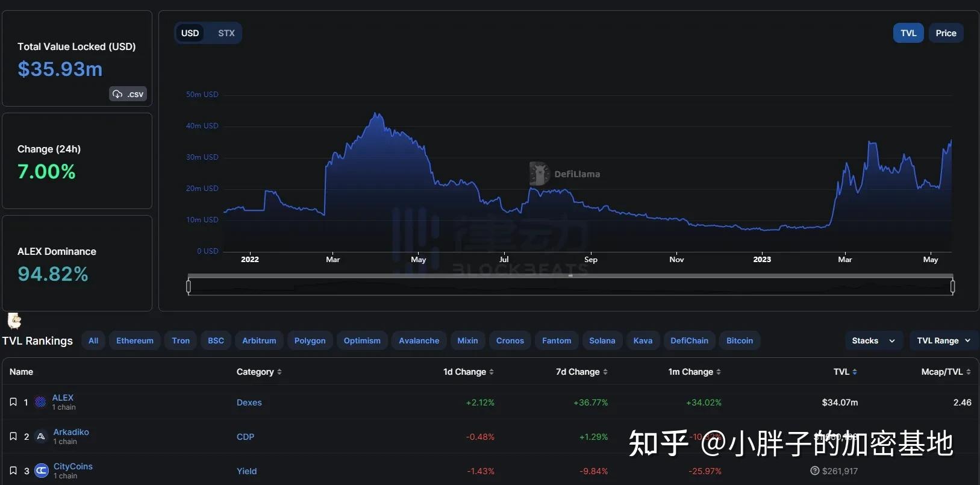The width and height of the screenshot is (980, 485).
Task: Filter rankings by Kava chain
Action: point(643,340)
